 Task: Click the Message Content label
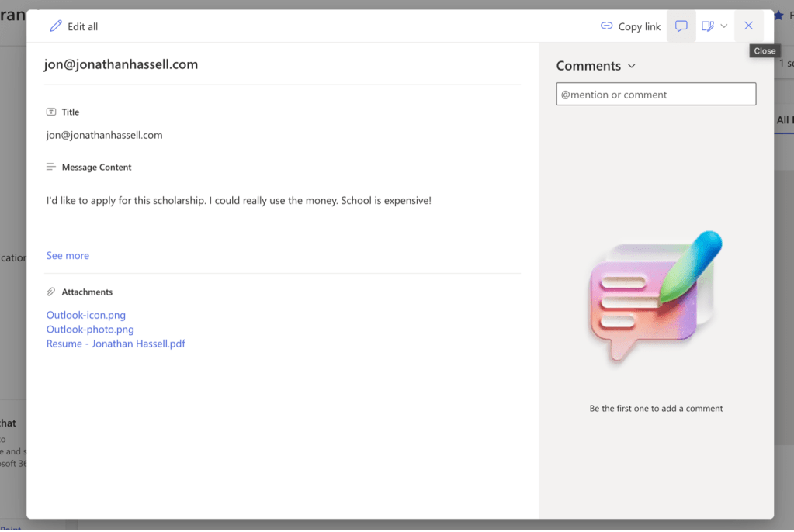pyautogui.click(x=97, y=167)
